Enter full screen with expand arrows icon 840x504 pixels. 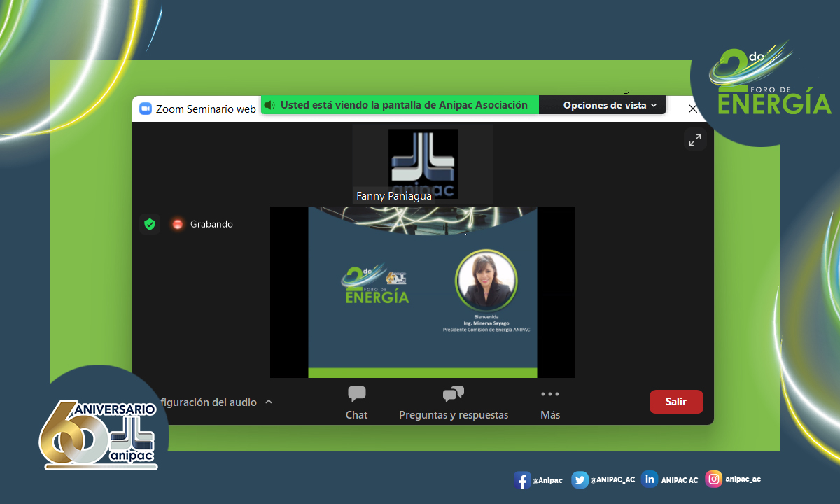tap(695, 140)
